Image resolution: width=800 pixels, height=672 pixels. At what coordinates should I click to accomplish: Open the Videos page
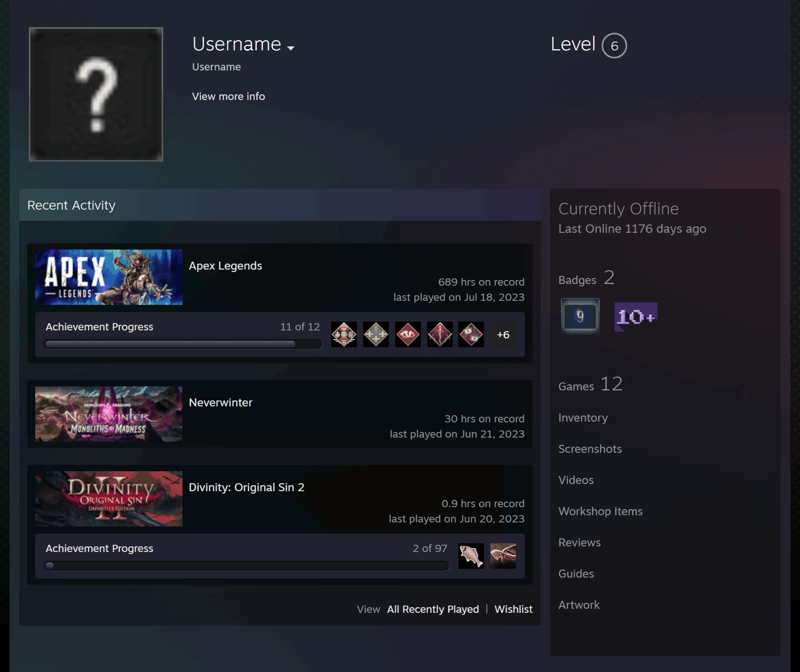[x=576, y=480]
